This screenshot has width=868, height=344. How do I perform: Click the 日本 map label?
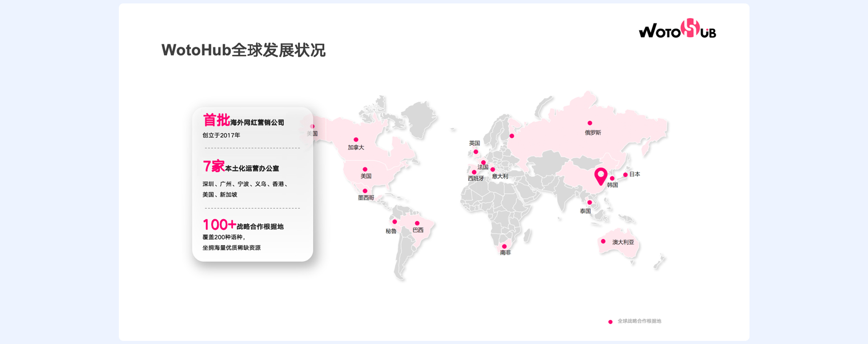[635, 174]
